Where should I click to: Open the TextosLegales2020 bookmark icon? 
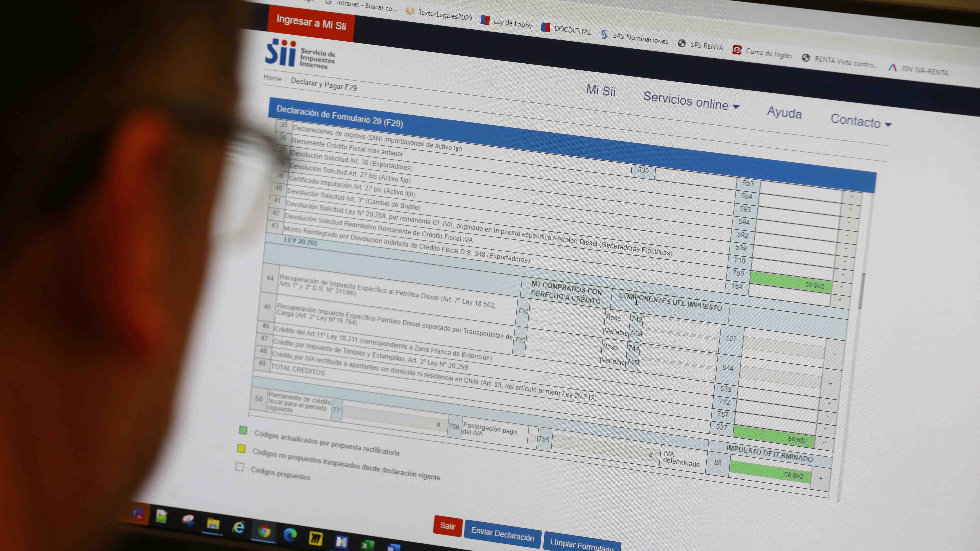[410, 11]
